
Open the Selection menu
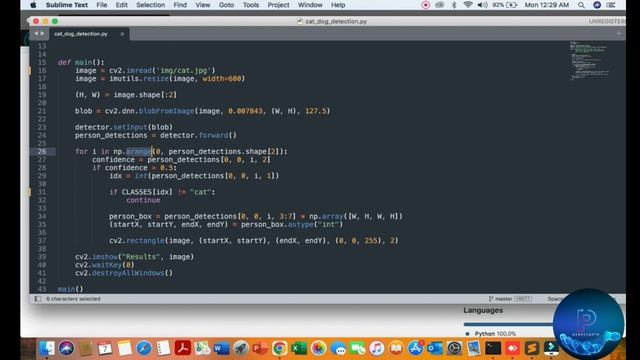pyautogui.click(x=150, y=5)
